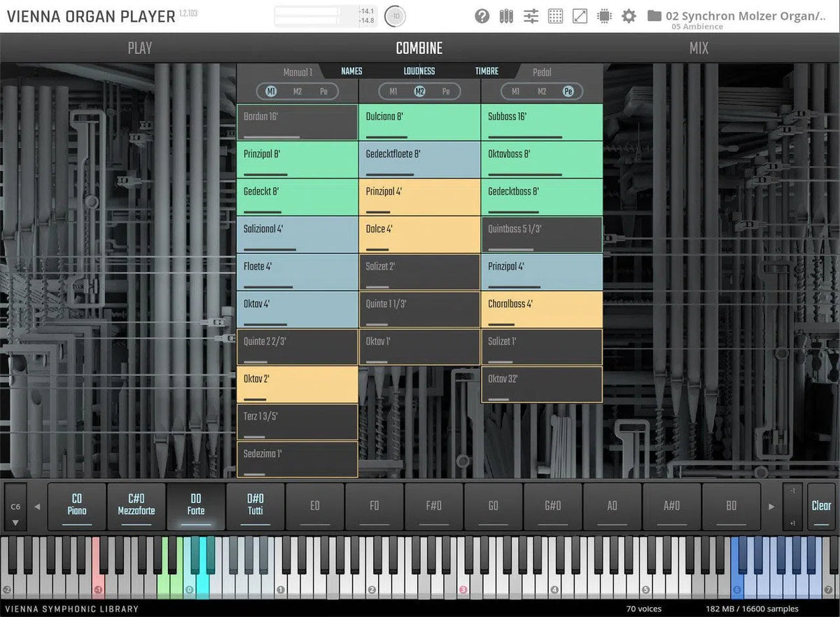840x617 pixels.
Task: Open the C6 octave dropdown
Action: pos(15,506)
